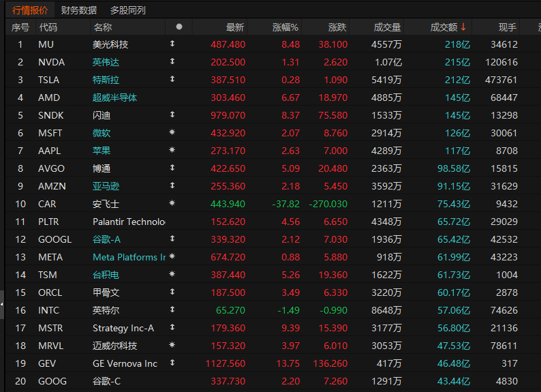The width and height of the screenshot is (541, 392).
Task: Click the 473761 current lots cell
Action: 501,80
